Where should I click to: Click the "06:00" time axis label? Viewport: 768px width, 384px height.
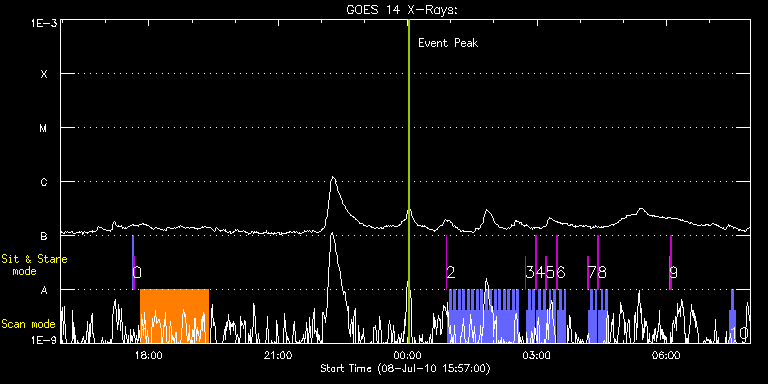click(x=667, y=355)
